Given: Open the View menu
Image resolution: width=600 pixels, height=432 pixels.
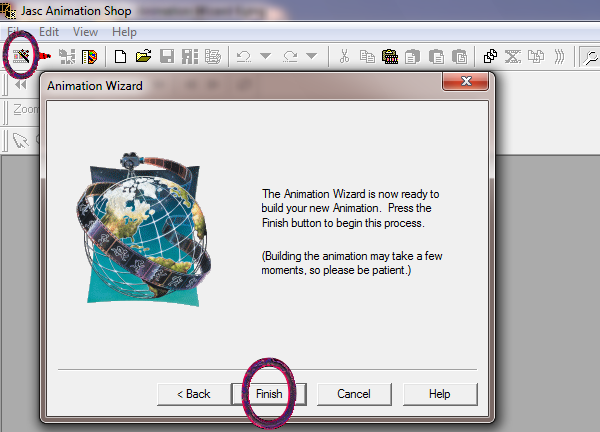Looking at the screenshot, I should [x=85, y=32].
